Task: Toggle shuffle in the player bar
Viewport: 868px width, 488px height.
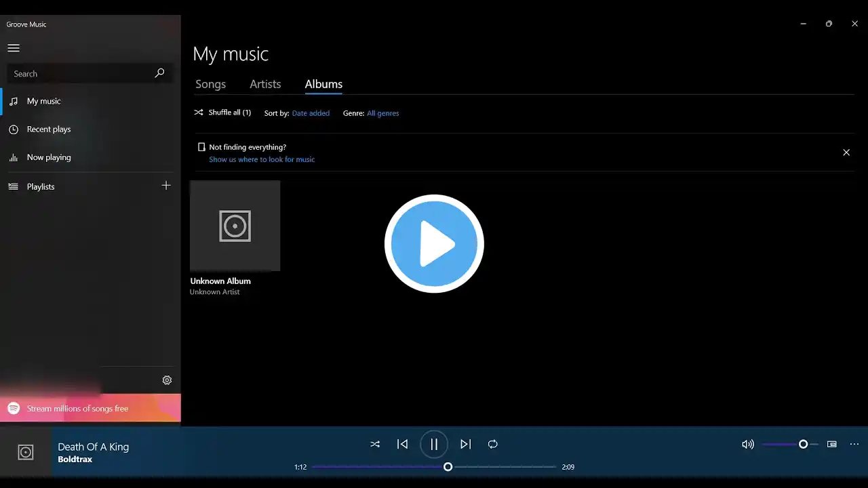Action: 375,444
